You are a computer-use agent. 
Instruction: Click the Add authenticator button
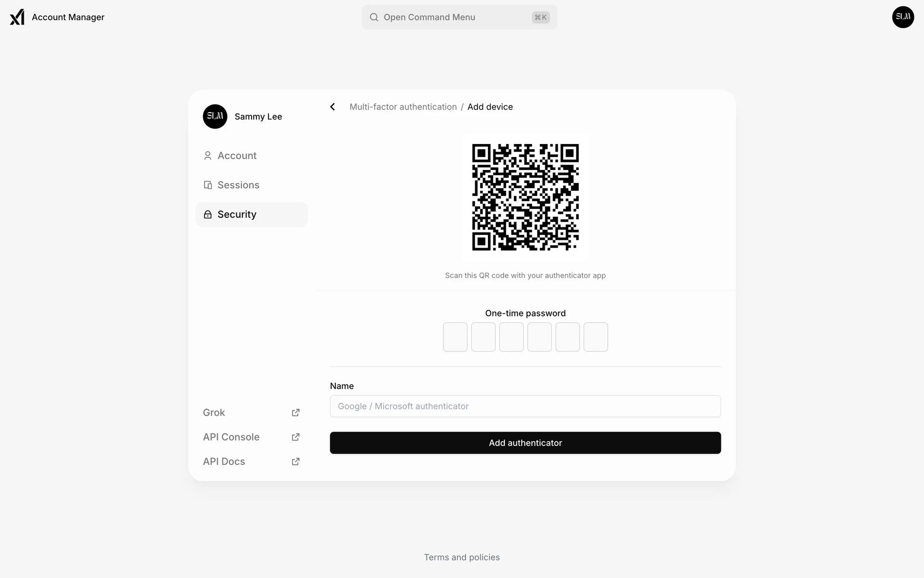[525, 443]
